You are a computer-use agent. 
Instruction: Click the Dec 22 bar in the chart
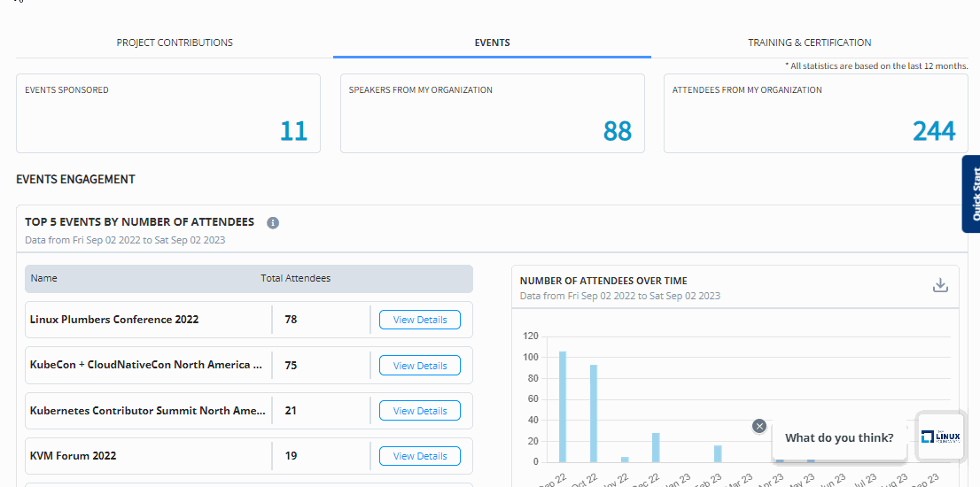click(656, 447)
